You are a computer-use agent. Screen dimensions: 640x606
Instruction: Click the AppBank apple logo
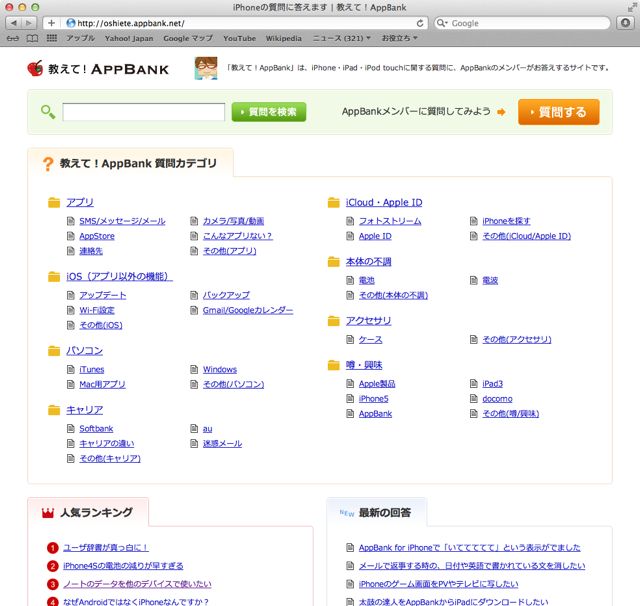tap(35, 69)
